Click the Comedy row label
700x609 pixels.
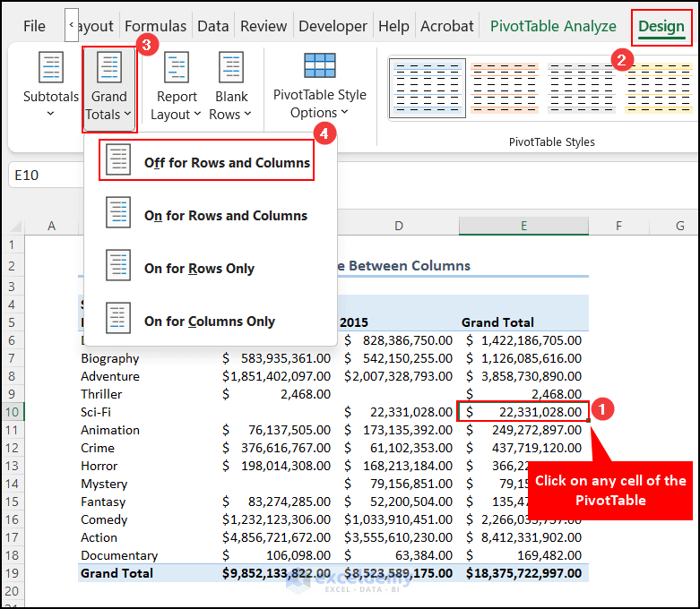(104, 519)
